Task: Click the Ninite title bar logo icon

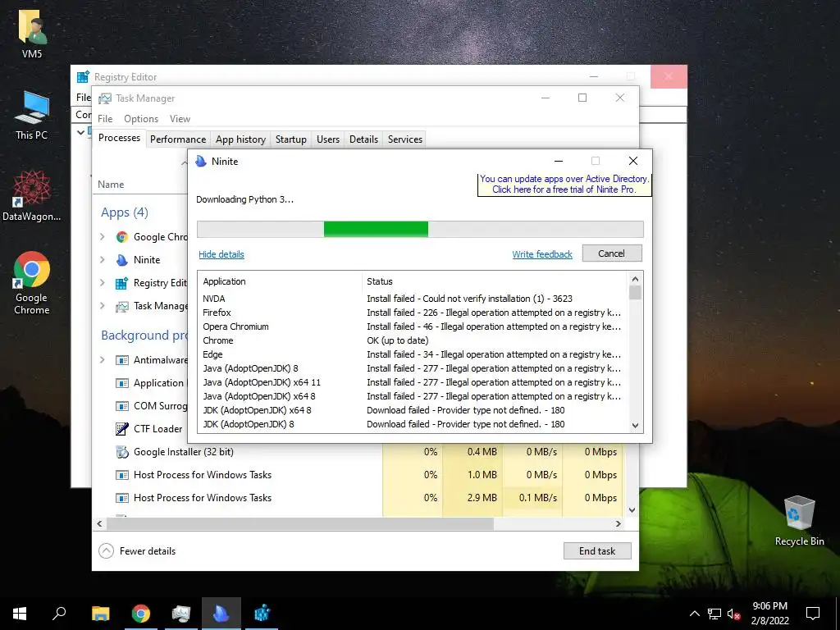Action: tap(201, 162)
